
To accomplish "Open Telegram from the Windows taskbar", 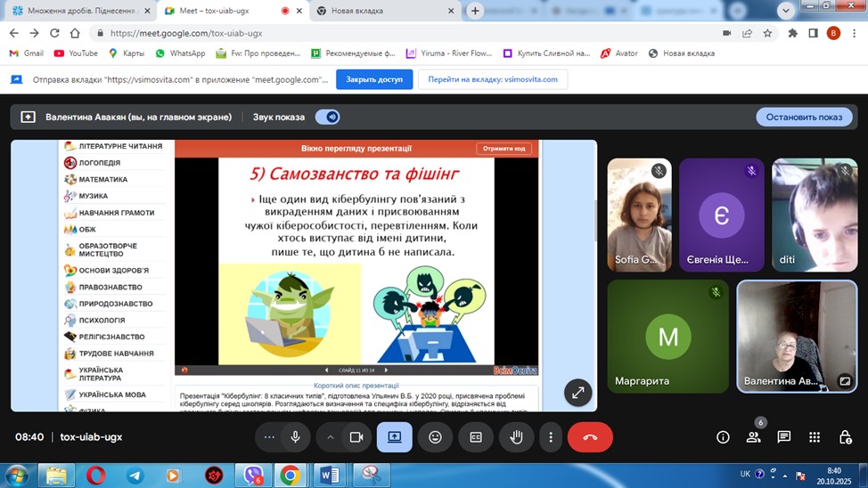I will coord(135,476).
